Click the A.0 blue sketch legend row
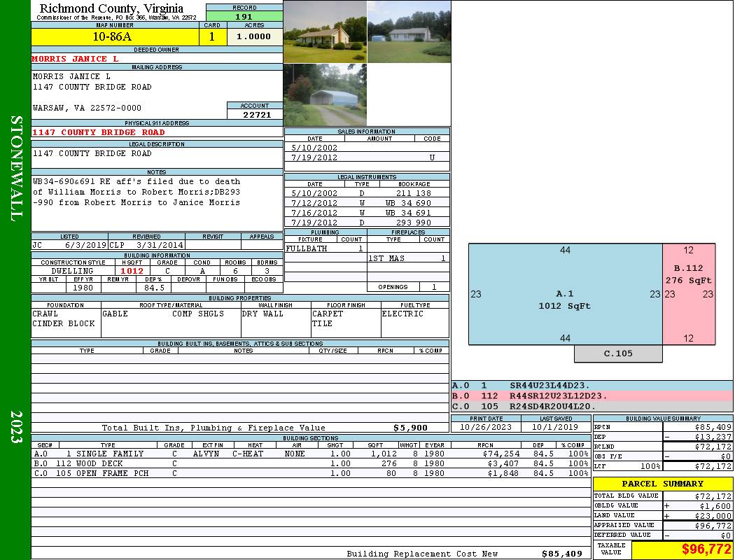 click(x=591, y=386)
